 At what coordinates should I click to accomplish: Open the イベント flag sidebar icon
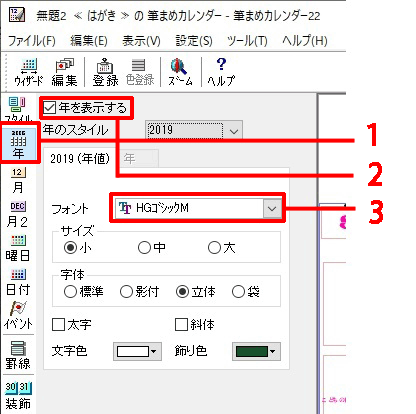pos(18,316)
